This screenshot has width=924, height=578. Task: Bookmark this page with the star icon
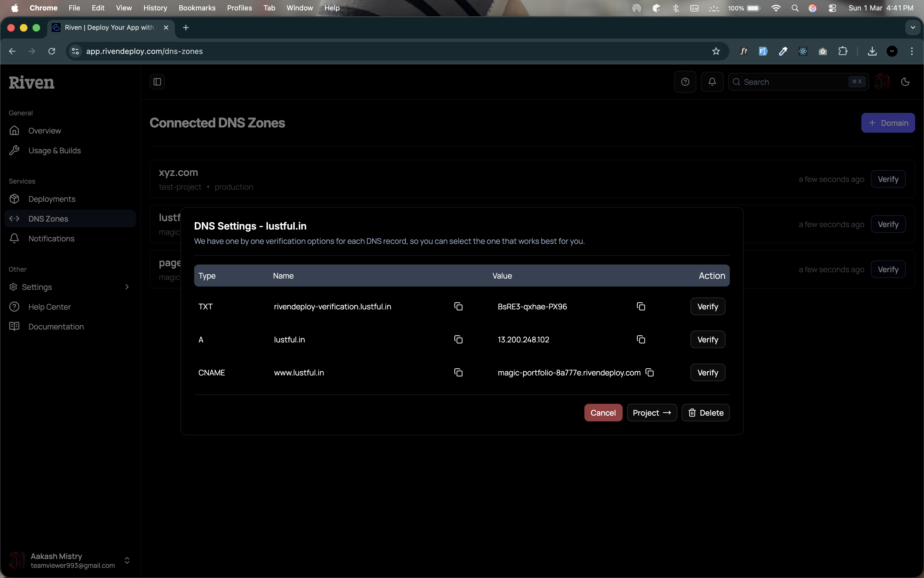click(716, 51)
